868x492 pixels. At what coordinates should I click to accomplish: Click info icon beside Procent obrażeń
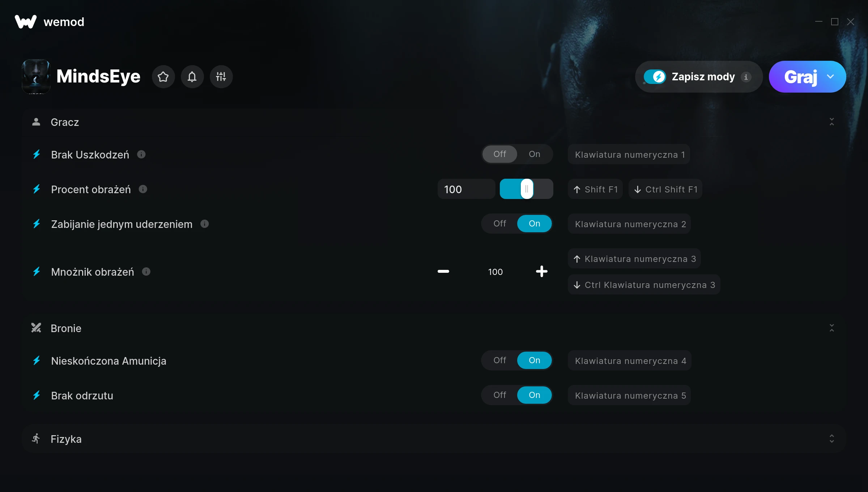point(143,189)
